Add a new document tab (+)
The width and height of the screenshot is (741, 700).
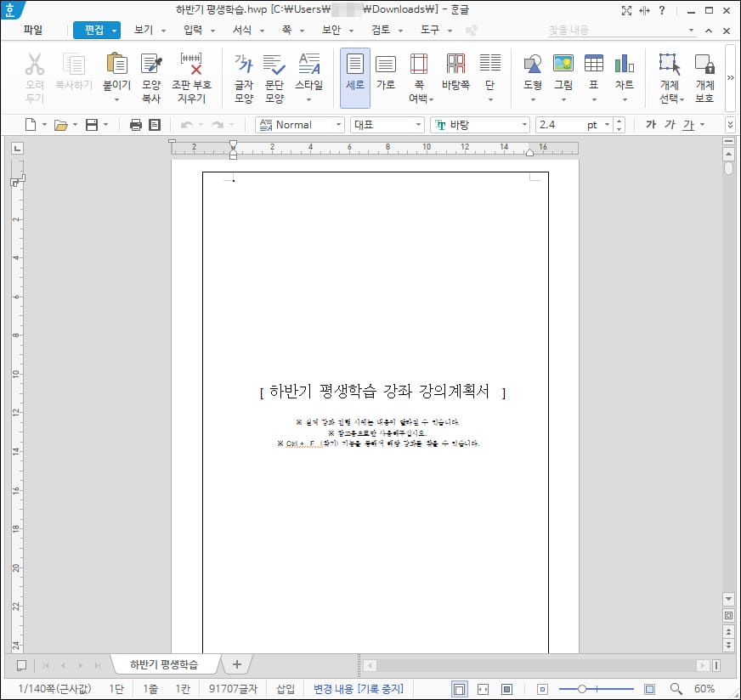tap(237, 664)
